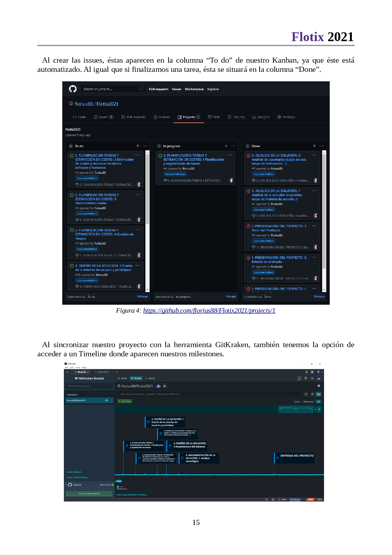This screenshot has width=392, height=555.
Task: Click the GitHub Octocat logo
Action: tap(73, 89)
